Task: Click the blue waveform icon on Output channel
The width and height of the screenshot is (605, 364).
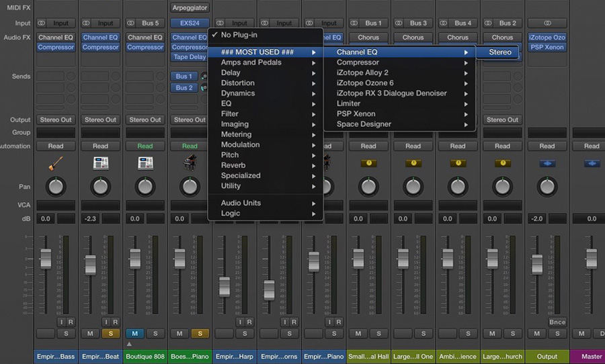Action: pos(547,163)
